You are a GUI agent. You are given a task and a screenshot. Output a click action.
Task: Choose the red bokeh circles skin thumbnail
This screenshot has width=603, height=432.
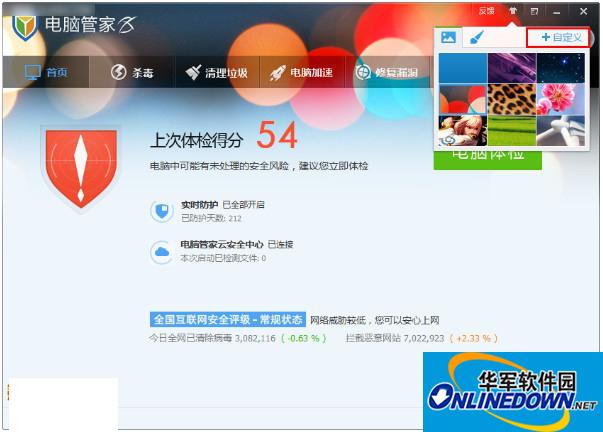tap(463, 100)
